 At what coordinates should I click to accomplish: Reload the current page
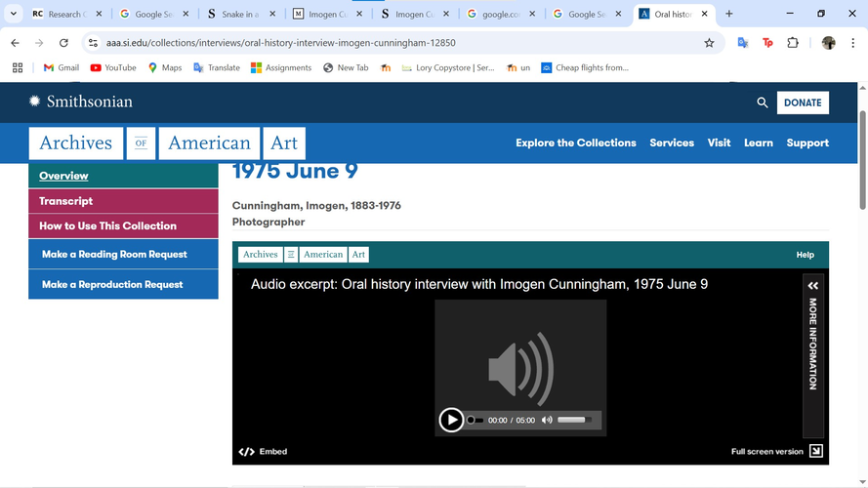click(63, 43)
